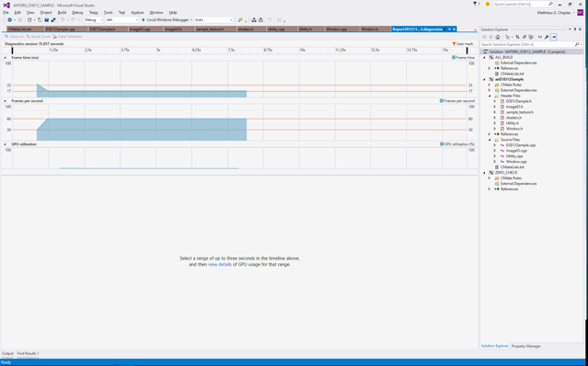Open the x64 platform dropdown
Screen dimensions: 588x366
[x=122, y=20]
